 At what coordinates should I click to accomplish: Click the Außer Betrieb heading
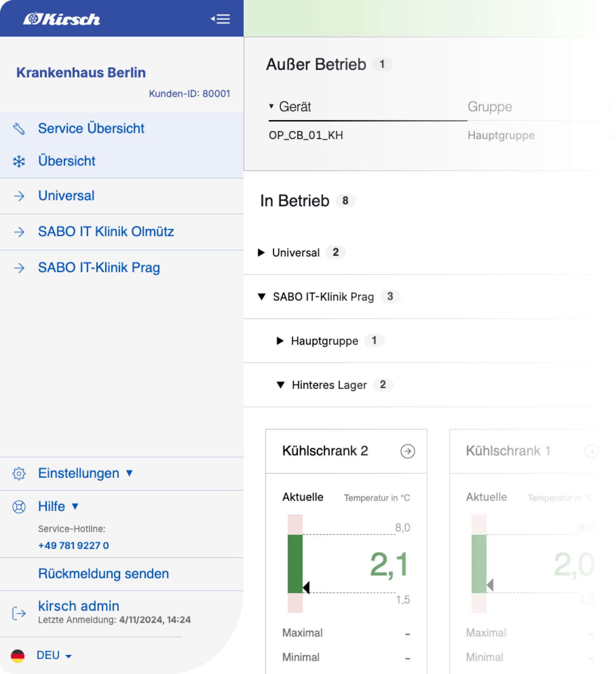[x=316, y=64]
